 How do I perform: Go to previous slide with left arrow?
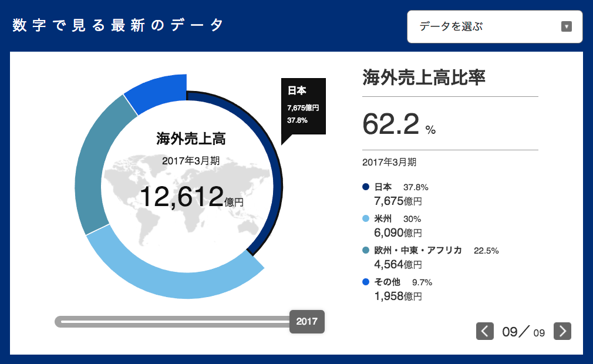point(484,331)
